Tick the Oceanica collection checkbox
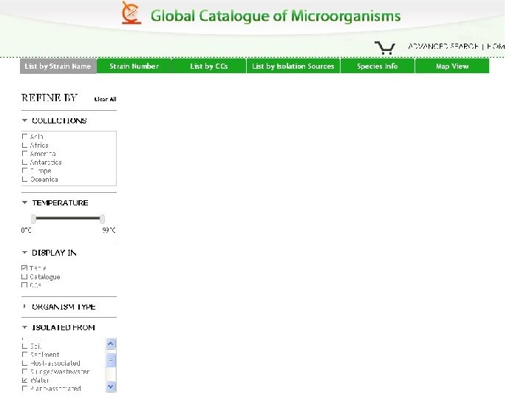532x399 pixels. coord(25,180)
